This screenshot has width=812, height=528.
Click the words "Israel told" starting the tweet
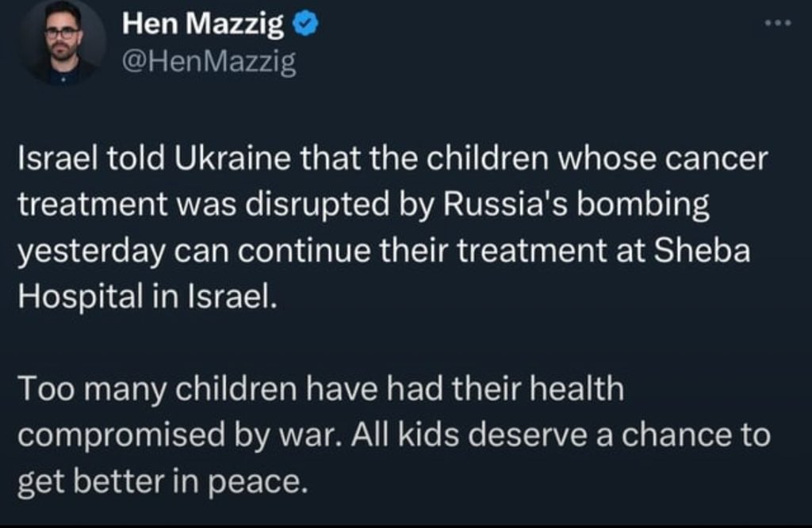[78, 160]
